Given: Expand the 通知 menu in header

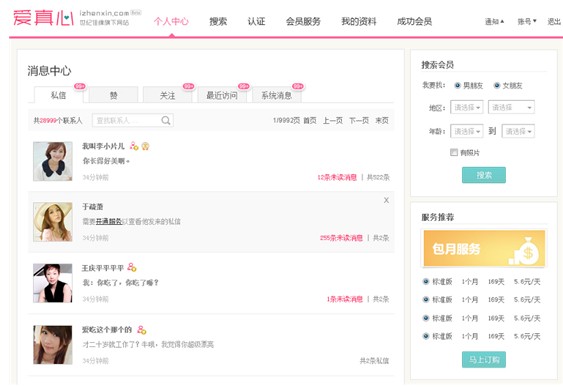Looking at the screenshot, I should coord(494,22).
